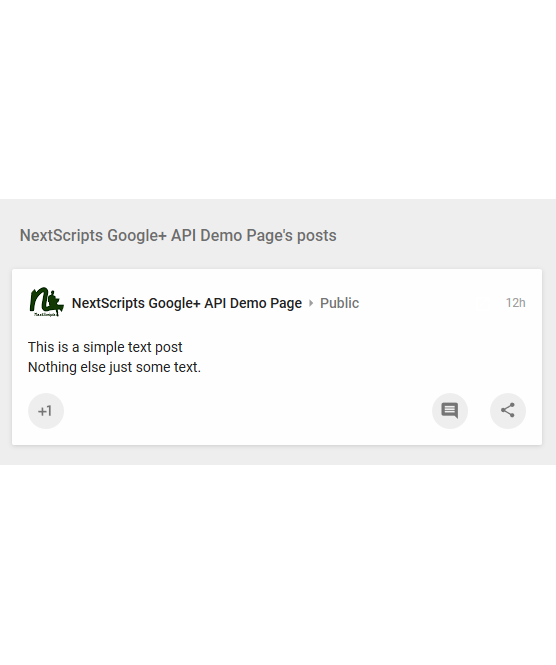
Task: Click the gray strip beneath the post card
Action: pos(278,455)
